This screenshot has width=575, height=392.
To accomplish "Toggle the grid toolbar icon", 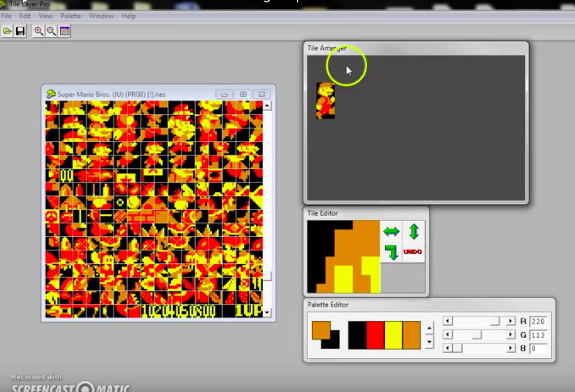I will 64,31.
